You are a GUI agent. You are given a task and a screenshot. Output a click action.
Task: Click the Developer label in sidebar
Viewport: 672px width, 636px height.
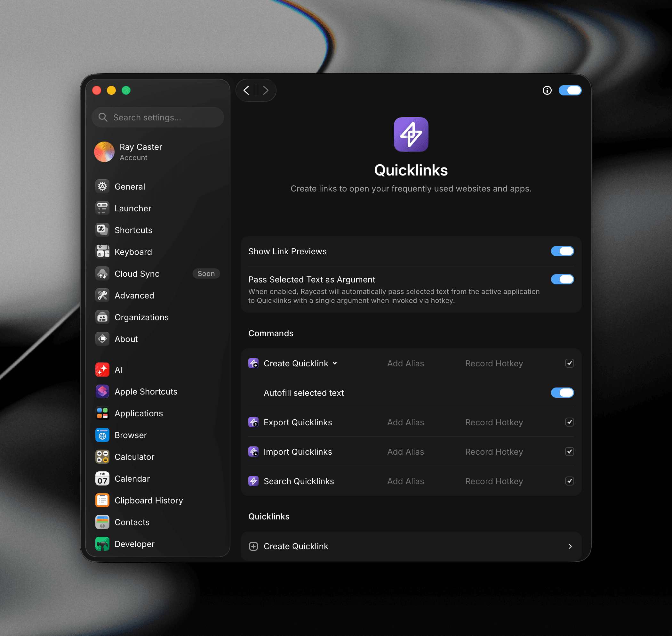(134, 544)
